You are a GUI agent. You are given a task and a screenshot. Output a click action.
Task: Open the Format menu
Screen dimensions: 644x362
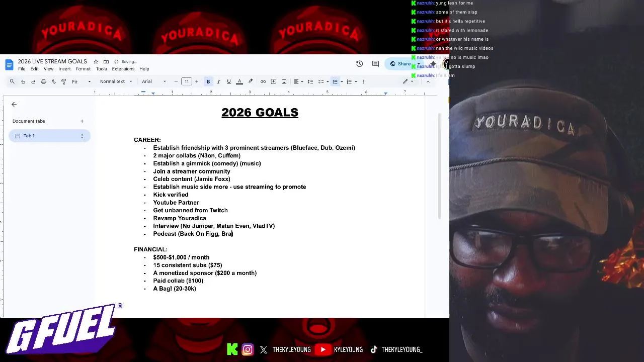tap(83, 69)
